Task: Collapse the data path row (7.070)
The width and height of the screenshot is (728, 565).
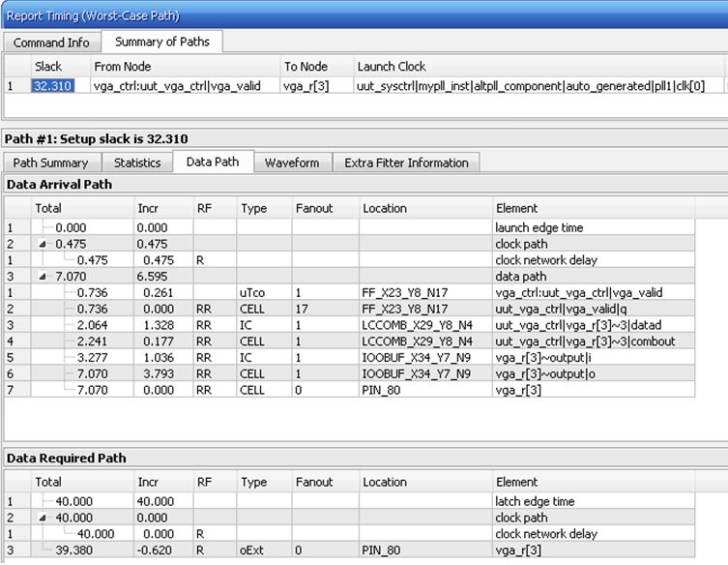Action: pyautogui.click(x=43, y=277)
